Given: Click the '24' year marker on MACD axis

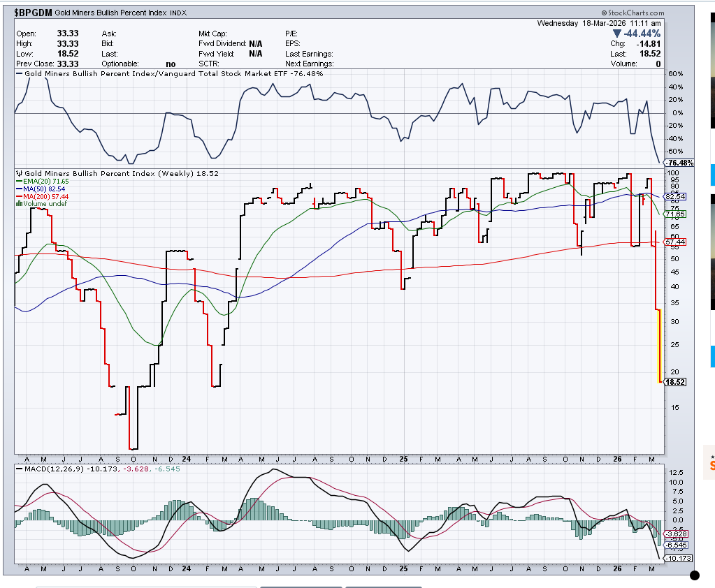Looking at the screenshot, I should (x=186, y=568).
